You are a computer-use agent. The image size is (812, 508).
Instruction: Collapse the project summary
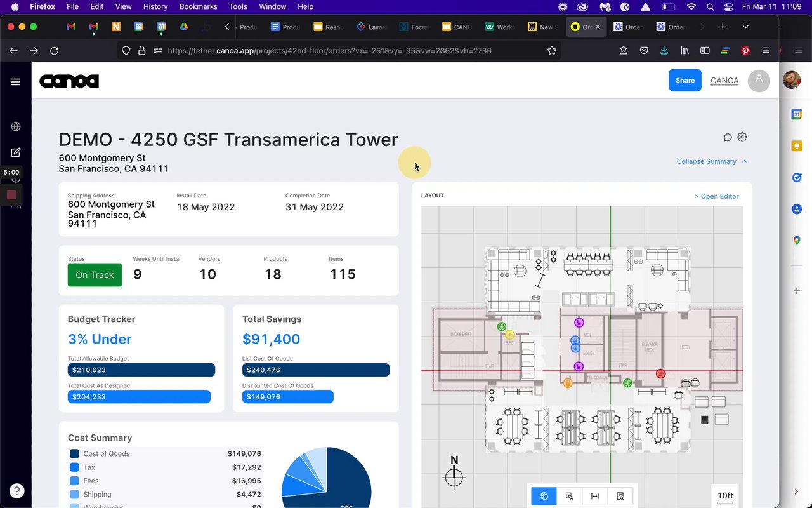[x=712, y=161]
